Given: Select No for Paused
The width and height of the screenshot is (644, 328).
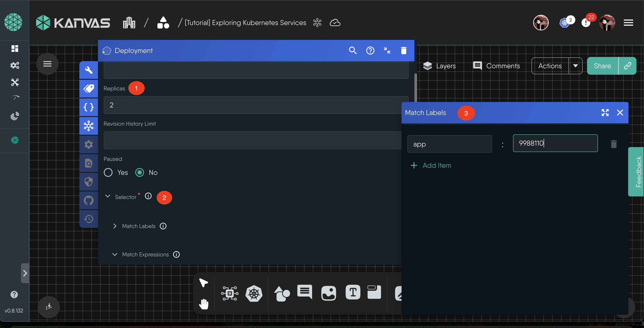Looking at the screenshot, I should (x=139, y=172).
